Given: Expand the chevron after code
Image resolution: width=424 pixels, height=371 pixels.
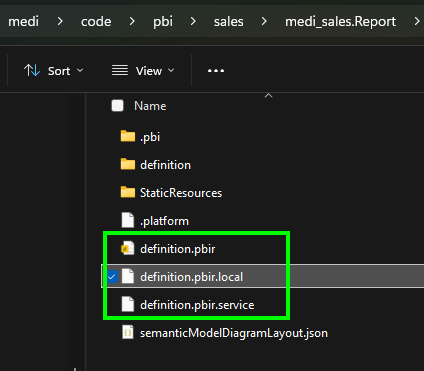Looking at the screenshot, I should point(132,22).
